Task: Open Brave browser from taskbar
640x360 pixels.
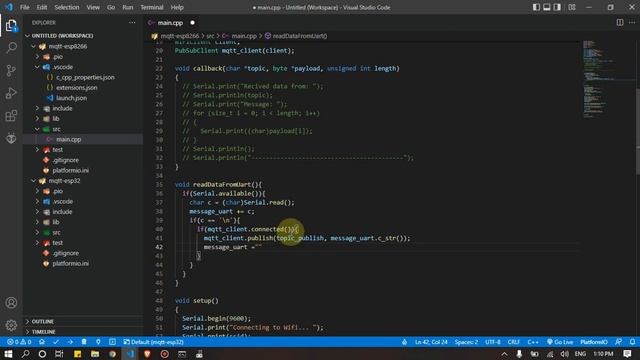Action: [147, 353]
